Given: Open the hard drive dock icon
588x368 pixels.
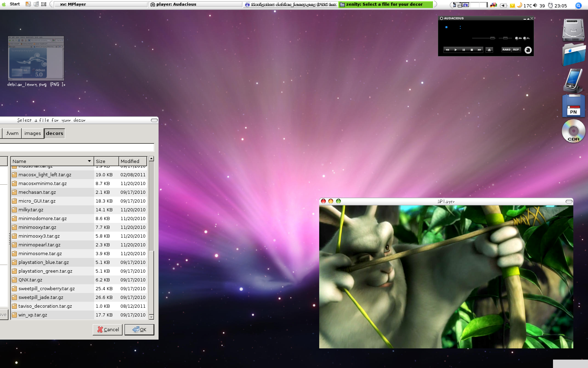Looking at the screenshot, I should point(573,30).
